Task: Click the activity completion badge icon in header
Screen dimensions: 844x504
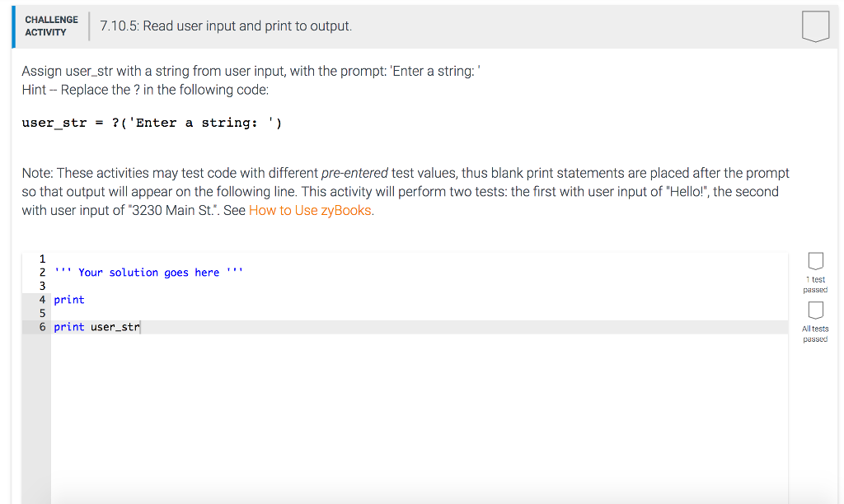Action: click(x=815, y=26)
